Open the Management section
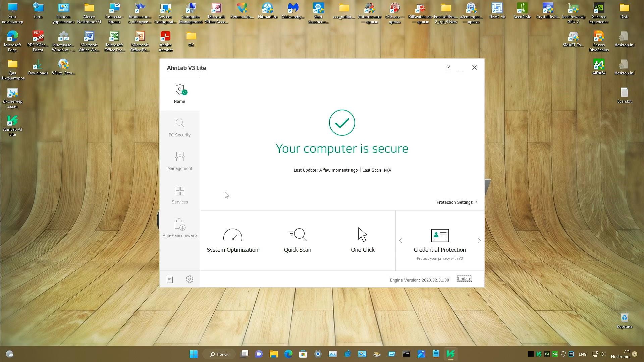Image resolution: width=644 pixels, height=362 pixels. [179, 162]
